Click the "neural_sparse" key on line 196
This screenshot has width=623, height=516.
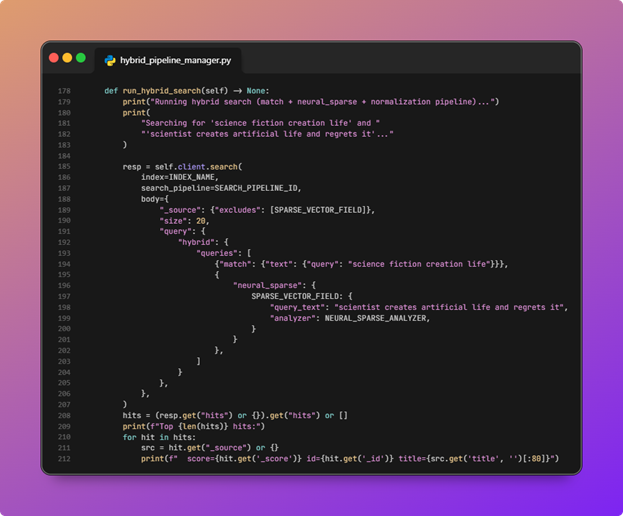[267, 285]
